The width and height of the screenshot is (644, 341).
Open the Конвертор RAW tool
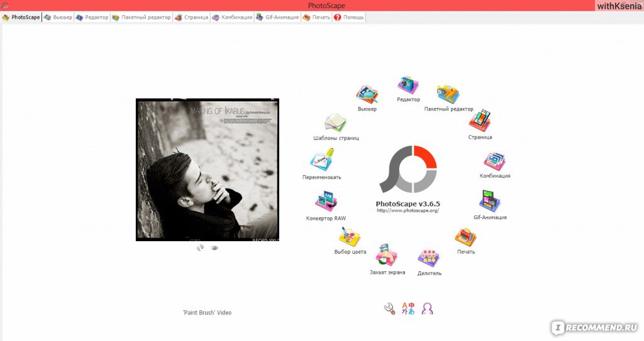pos(326,202)
